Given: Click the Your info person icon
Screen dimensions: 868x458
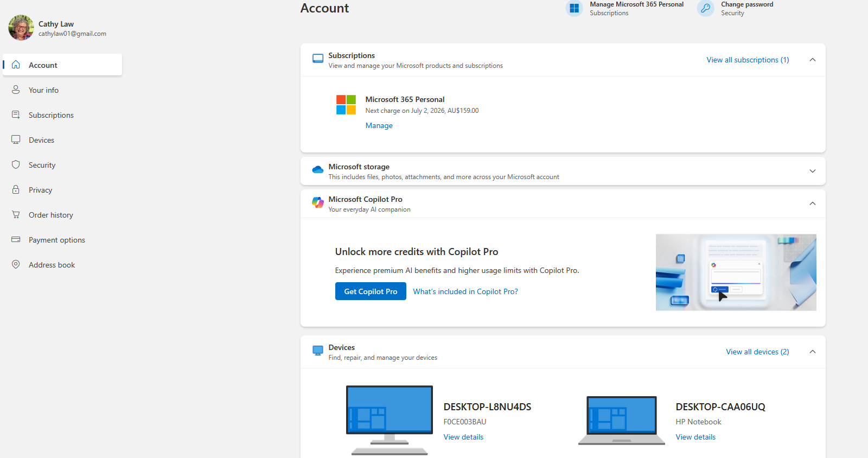Looking at the screenshot, I should point(16,90).
